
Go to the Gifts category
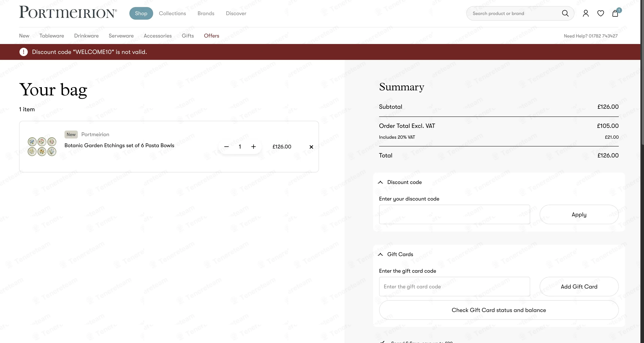(188, 36)
